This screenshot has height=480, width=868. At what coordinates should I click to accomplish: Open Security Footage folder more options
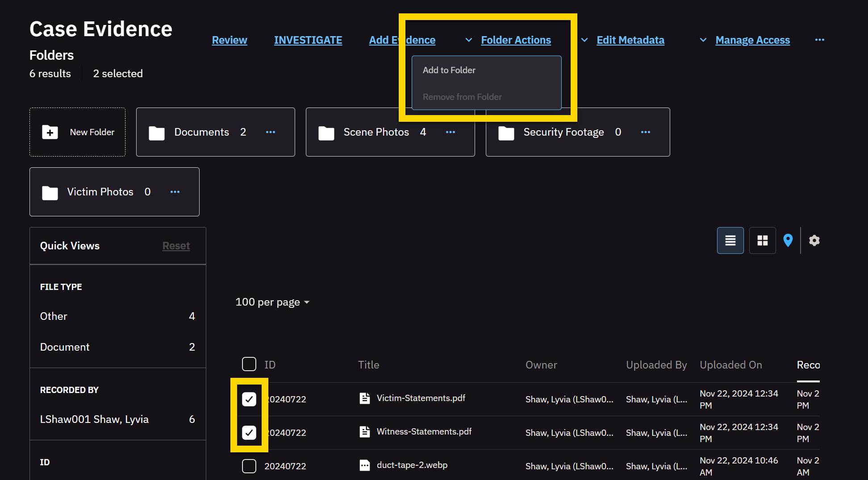coord(645,132)
